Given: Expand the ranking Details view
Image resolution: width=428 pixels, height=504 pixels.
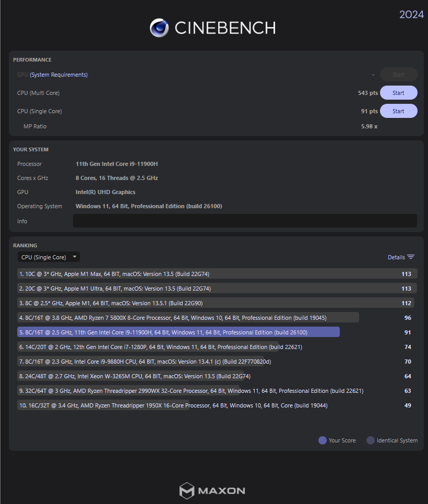Looking at the screenshot, I should click(x=396, y=257).
